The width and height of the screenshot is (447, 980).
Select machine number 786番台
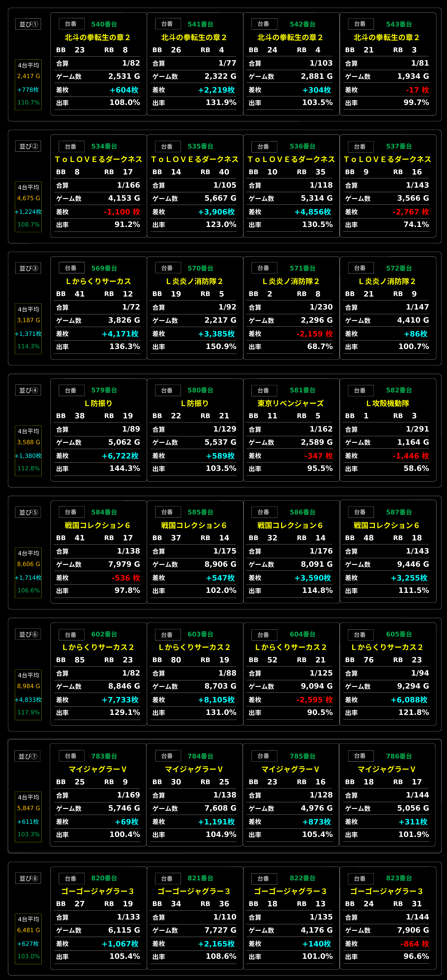399,756
